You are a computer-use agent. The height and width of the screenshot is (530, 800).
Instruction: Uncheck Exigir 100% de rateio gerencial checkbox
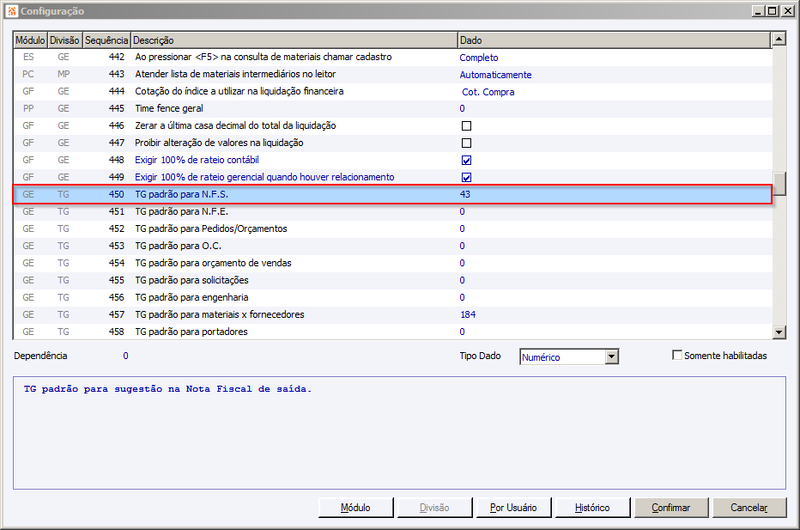click(466, 177)
